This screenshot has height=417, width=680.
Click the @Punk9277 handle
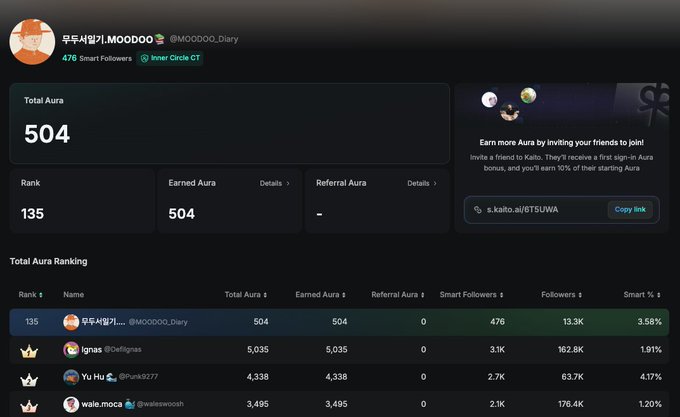coord(138,377)
